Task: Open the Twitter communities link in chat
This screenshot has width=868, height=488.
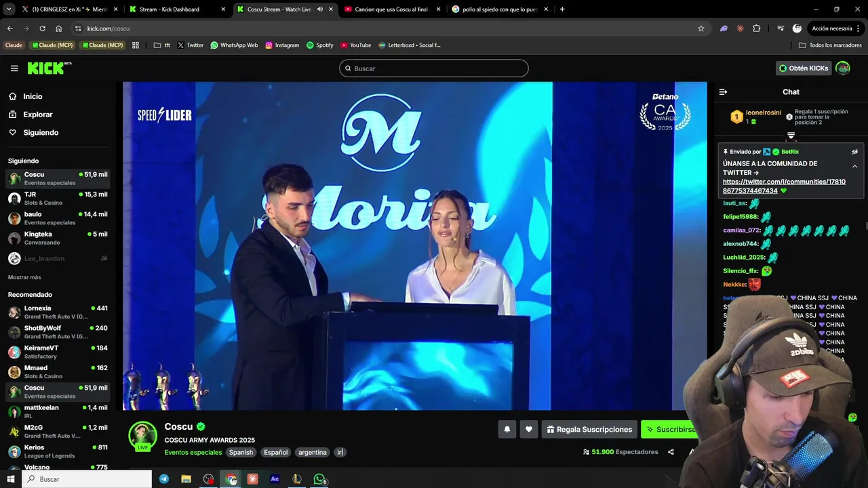Action: pos(784,186)
